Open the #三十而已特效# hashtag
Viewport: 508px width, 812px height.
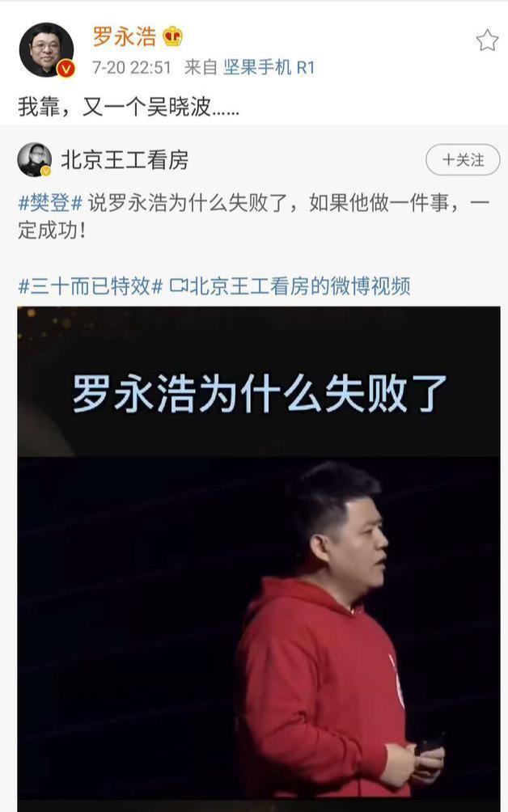pos(91,285)
